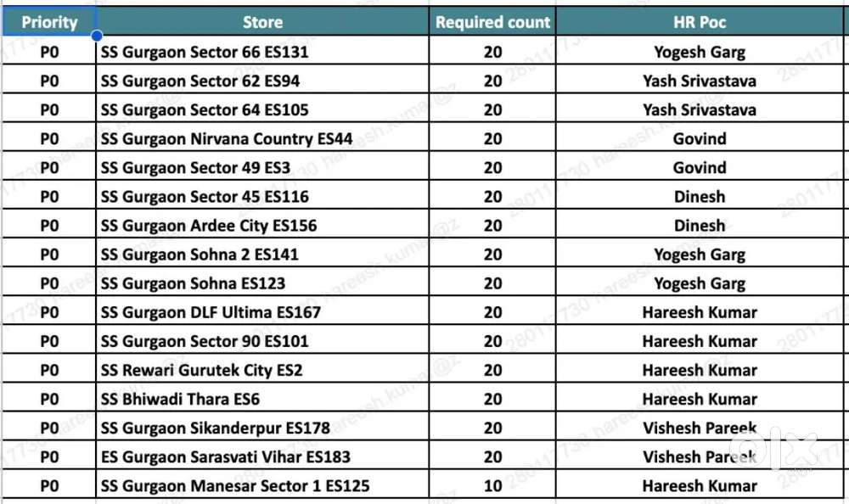Click the Priority column header cell
Image resolution: width=849 pixels, height=504 pixels.
click(49, 22)
